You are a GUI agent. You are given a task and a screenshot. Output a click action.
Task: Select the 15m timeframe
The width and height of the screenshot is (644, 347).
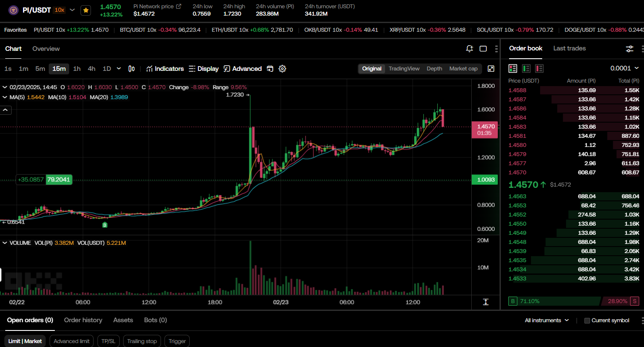click(59, 69)
